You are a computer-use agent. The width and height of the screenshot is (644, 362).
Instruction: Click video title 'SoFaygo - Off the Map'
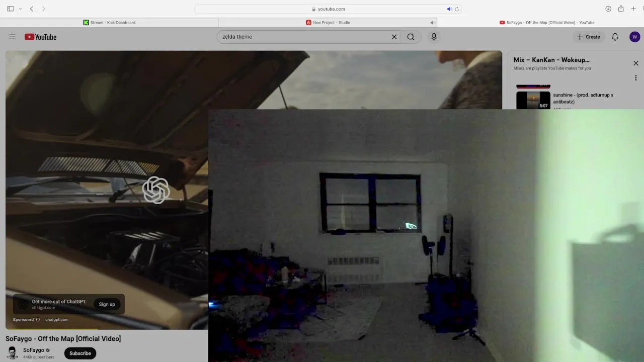click(x=63, y=338)
